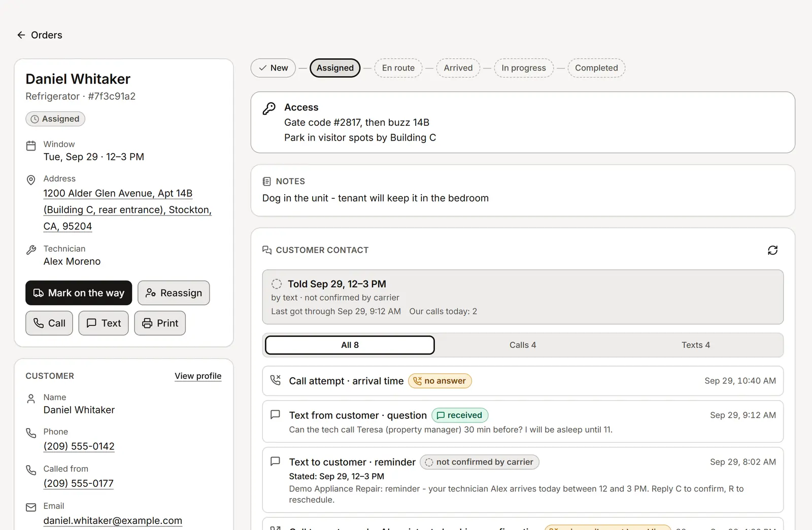Click the received badge
This screenshot has width=812, height=530.
point(460,415)
